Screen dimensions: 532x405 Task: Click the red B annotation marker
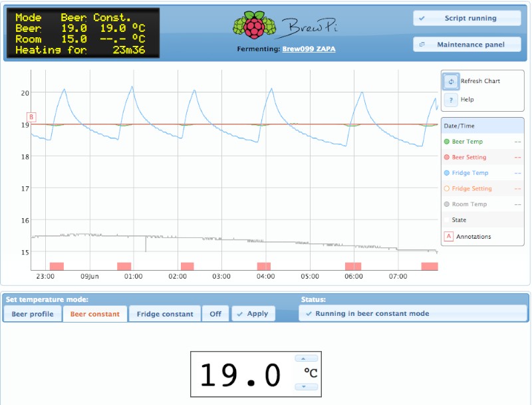(31, 117)
